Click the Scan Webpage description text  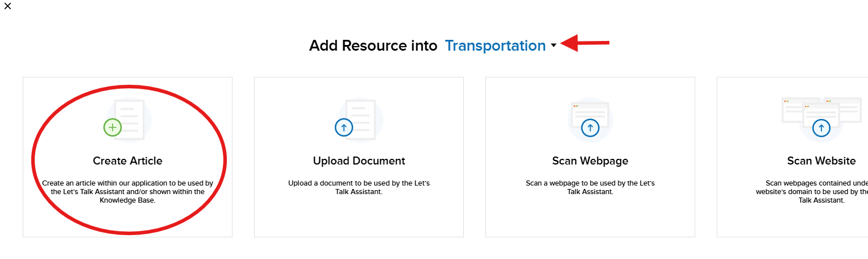click(590, 187)
